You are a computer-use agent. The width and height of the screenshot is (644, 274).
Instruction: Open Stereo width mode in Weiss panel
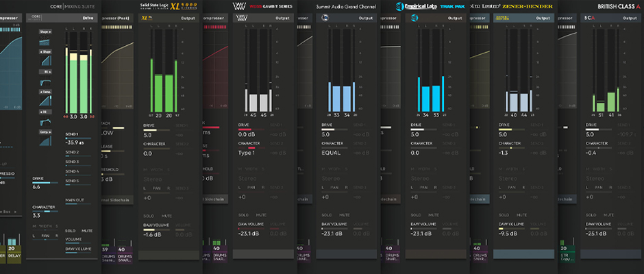point(247,178)
